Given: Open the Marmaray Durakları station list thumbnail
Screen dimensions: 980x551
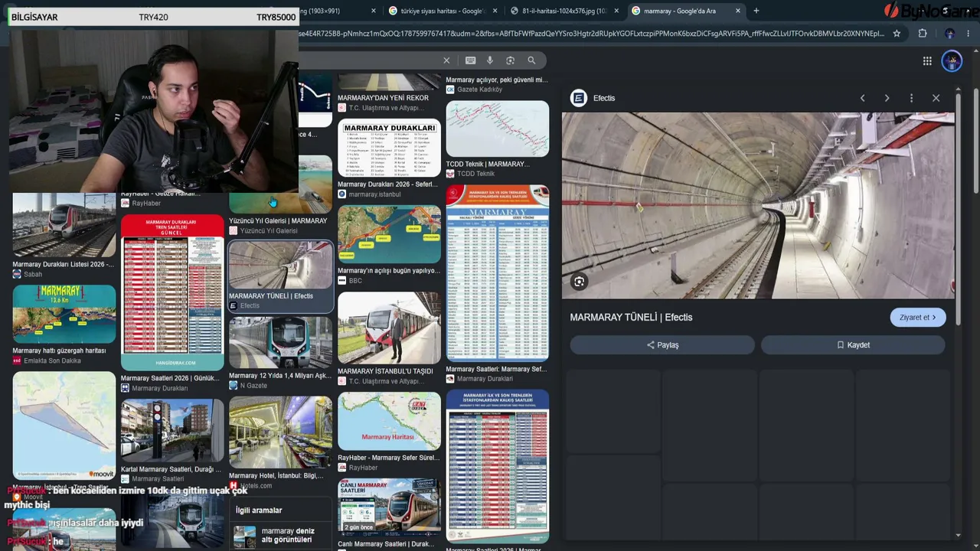Looking at the screenshot, I should click(x=389, y=148).
